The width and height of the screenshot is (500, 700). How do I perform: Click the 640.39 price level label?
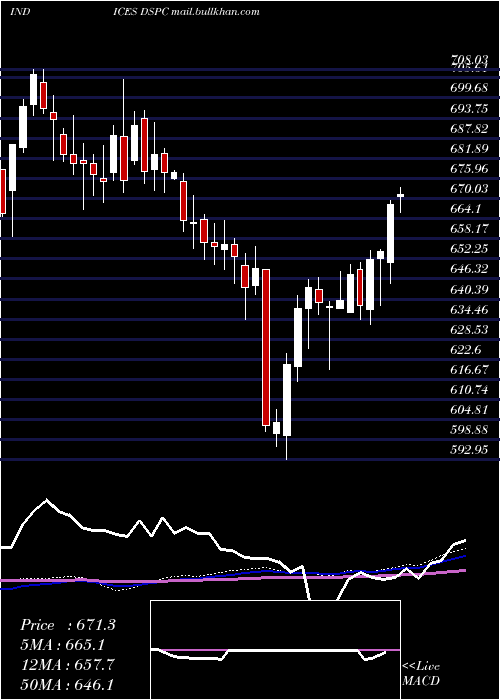[469, 289]
